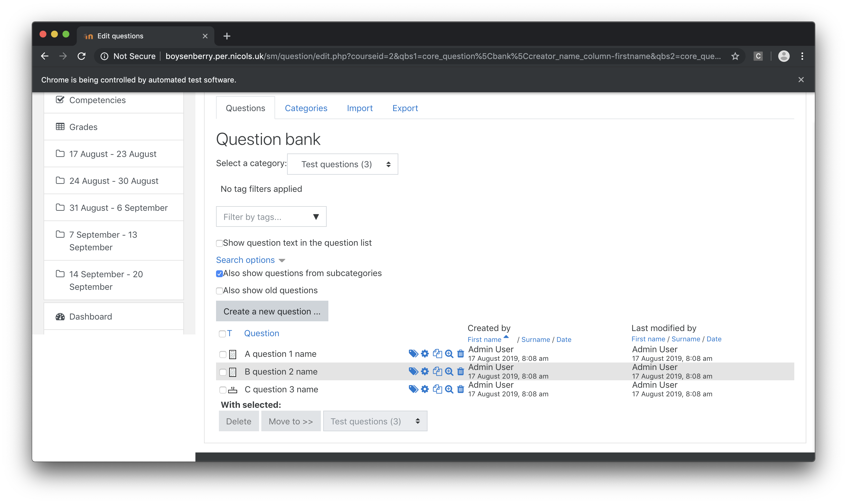Image resolution: width=847 pixels, height=504 pixels.
Task: Duplicate B question 2 name
Action: [437, 371]
